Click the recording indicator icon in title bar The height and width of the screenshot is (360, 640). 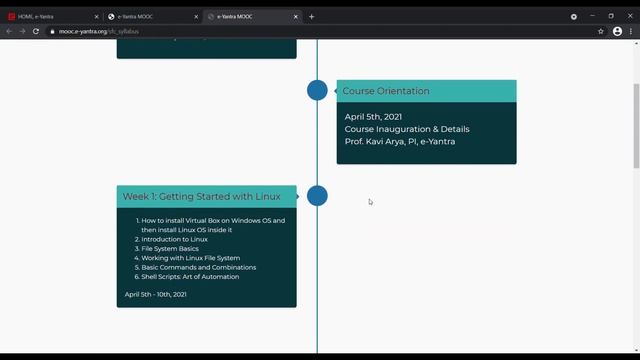tap(574, 17)
